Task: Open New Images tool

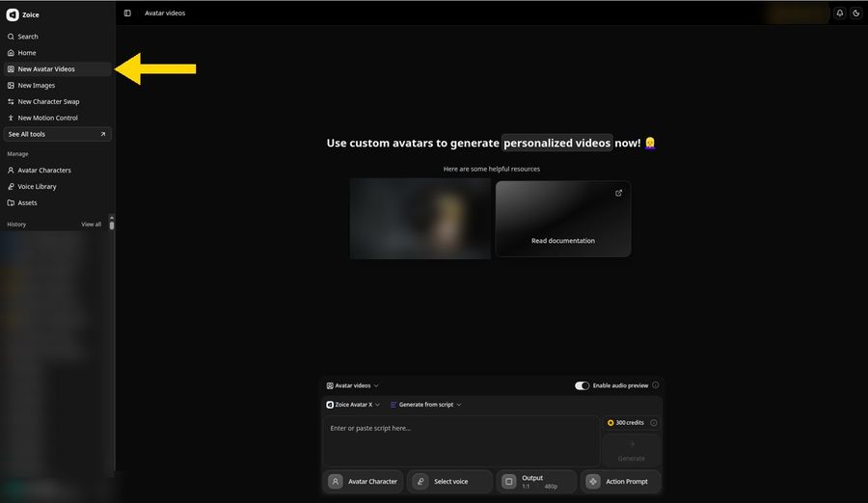Action: point(58,85)
